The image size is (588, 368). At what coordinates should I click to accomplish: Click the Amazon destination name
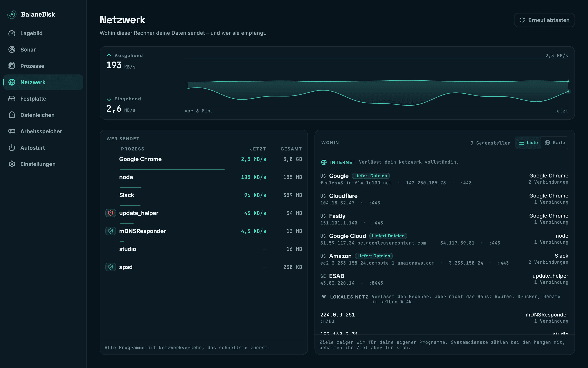click(340, 256)
